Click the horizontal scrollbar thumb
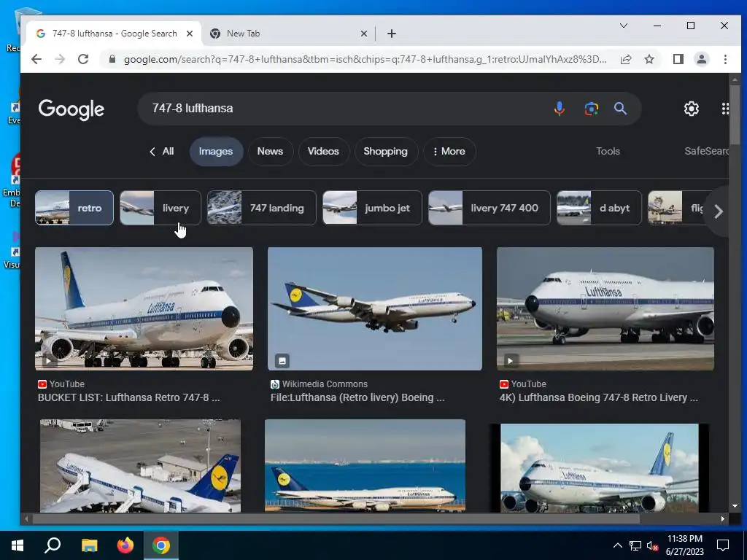The image size is (747, 560). (x=336, y=519)
